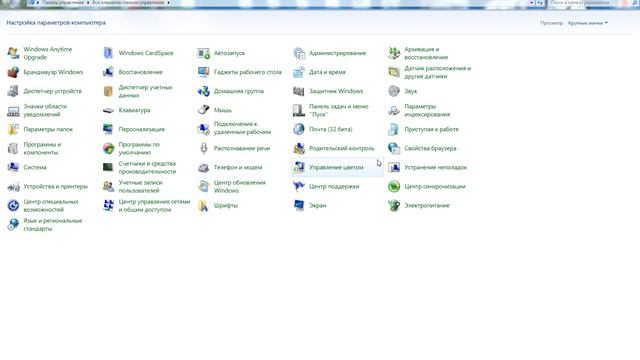Click the Персонализация icon
The image size is (640, 360).
(x=108, y=129)
